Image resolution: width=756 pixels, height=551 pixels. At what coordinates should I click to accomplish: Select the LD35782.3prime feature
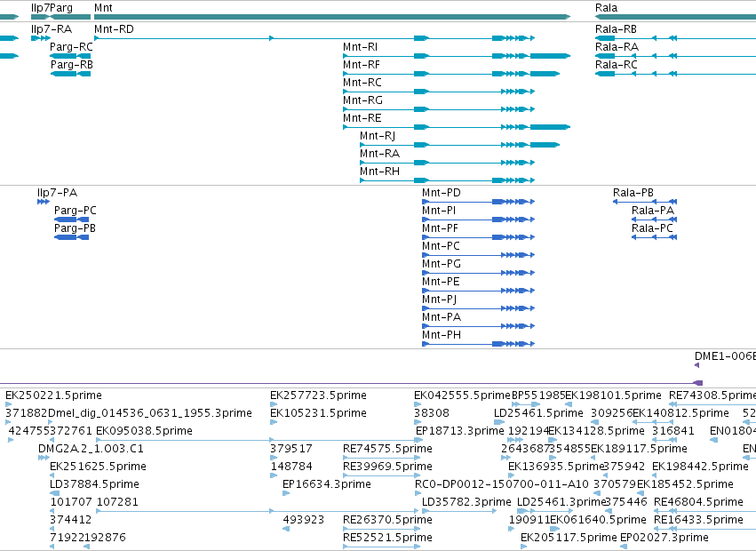pos(466,502)
